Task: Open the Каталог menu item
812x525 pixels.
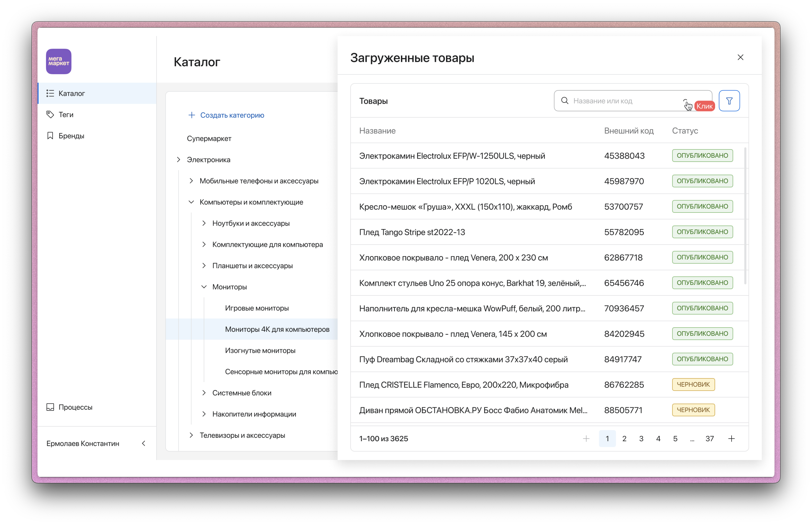Action: pyautogui.click(x=72, y=93)
